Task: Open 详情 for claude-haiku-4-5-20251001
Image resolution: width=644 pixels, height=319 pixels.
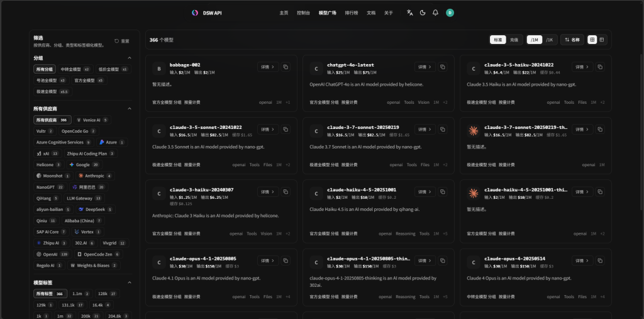Action: click(x=425, y=191)
